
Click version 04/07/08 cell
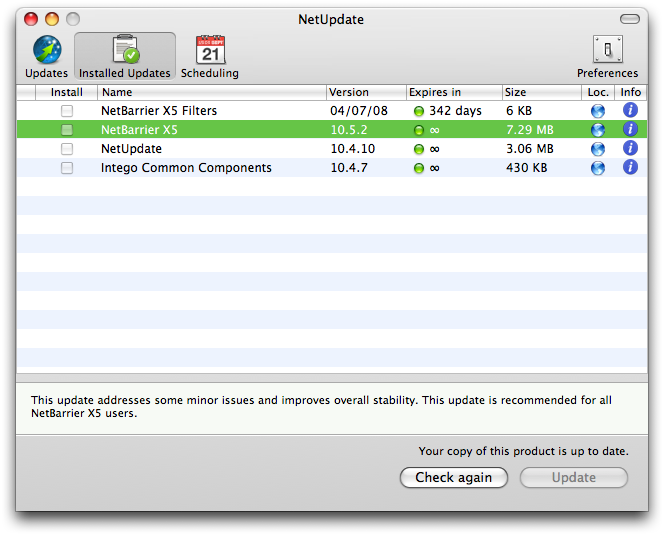tap(359, 111)
